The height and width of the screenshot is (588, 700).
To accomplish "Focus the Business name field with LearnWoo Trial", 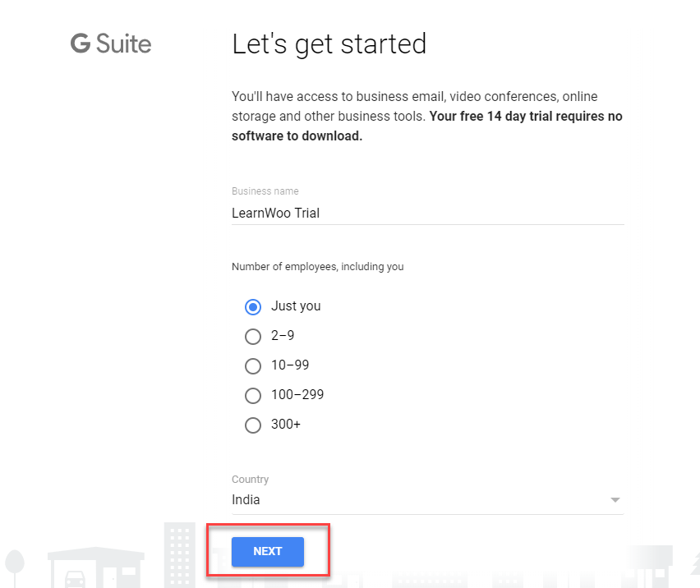I will (x=427, y=214).
